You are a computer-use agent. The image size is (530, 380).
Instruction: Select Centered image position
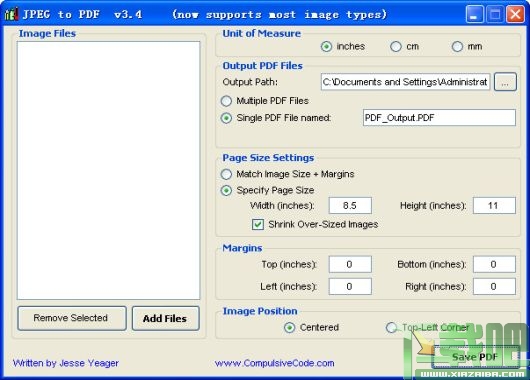pyautogui.click(x=289, y=327)
